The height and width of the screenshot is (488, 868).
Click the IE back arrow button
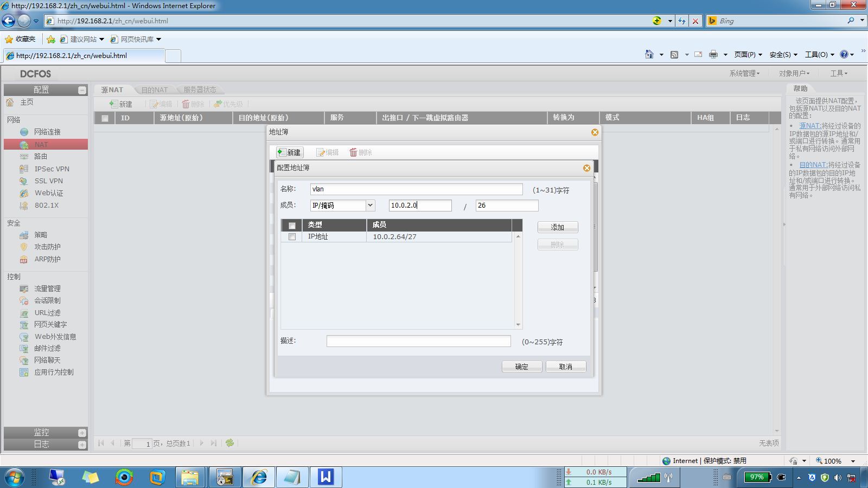(9, 21)
